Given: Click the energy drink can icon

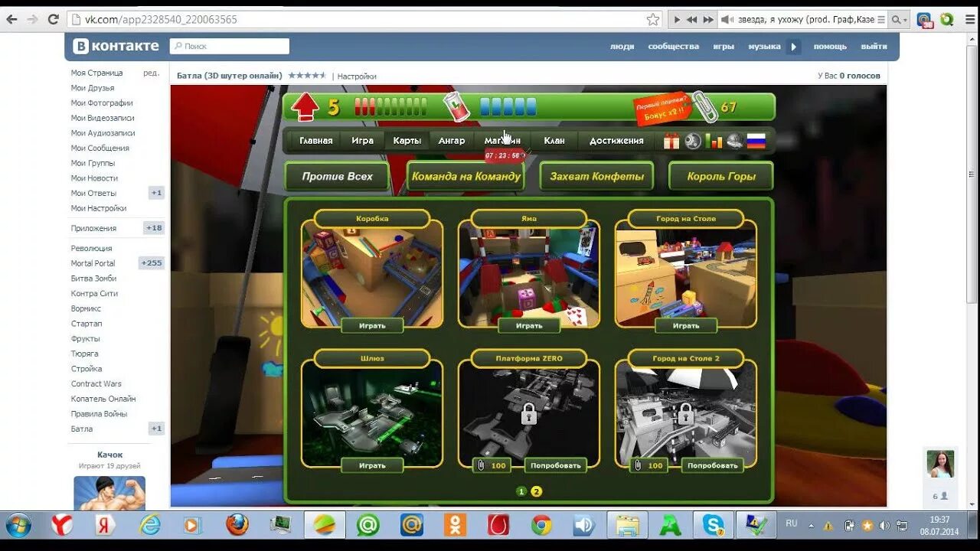Looking at the screenshot, I should click(x=457, y=106).
